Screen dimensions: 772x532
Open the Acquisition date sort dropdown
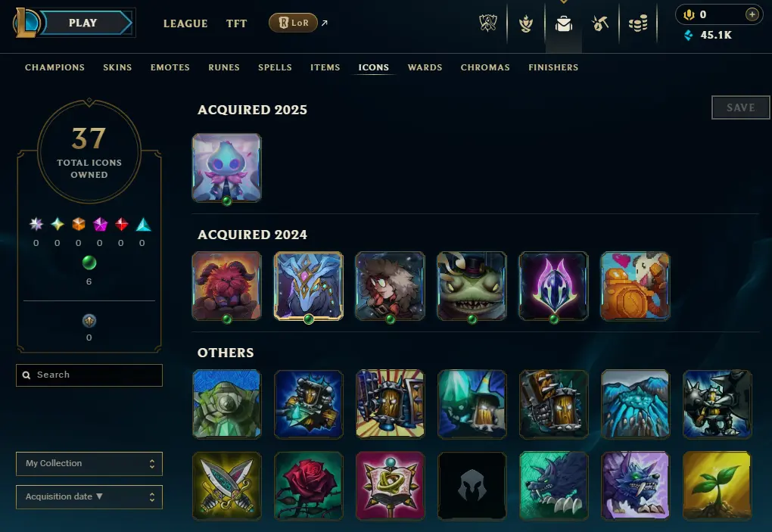point(89,497)
